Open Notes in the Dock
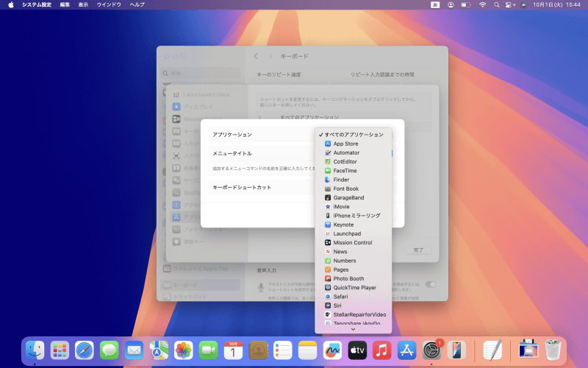The height and width of the screenshot is (368, 588). pyautogui.click(x=307, y=350)
